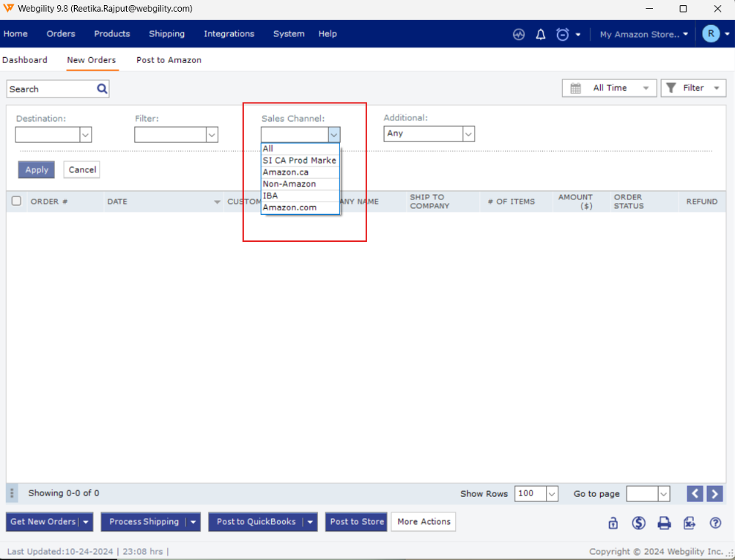Collapse the Sales Channel dropdown arrow
This screenshot has width=735, height=560.
pos(333,135)
